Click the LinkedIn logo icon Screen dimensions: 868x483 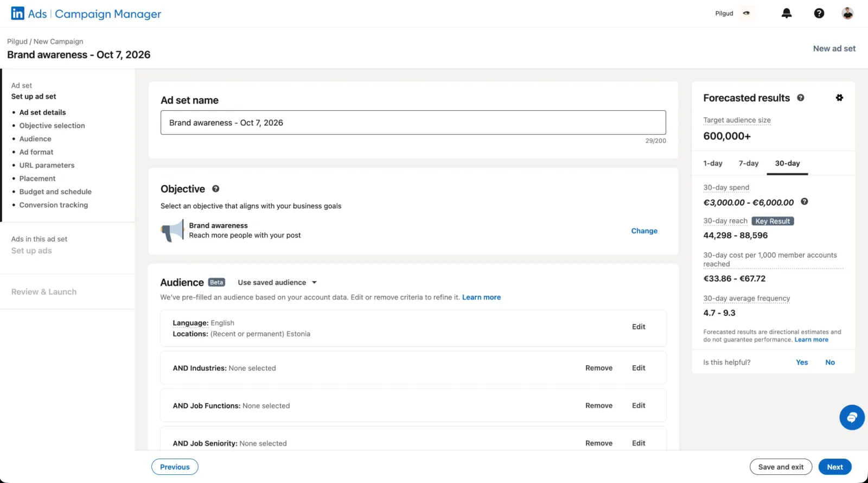(18, 14)
